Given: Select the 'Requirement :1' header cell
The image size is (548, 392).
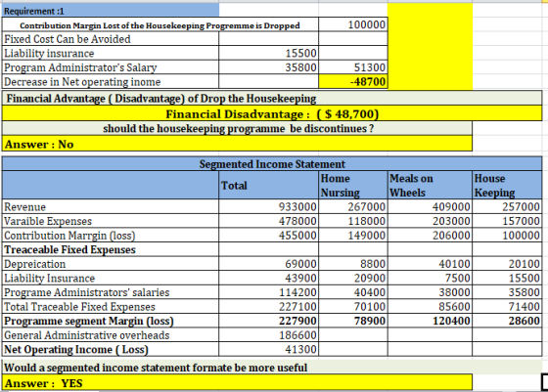Looking at the screenshot, I should click(x=111, y=11).
